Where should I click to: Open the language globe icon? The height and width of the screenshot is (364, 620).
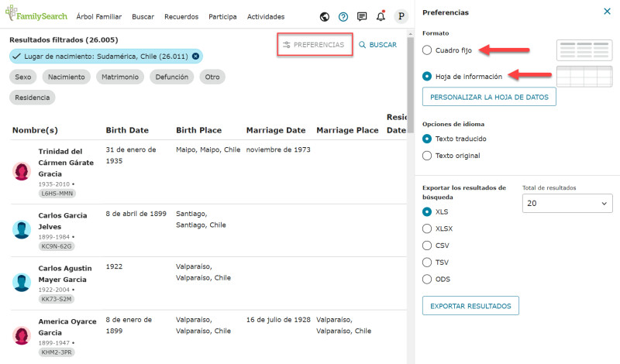(325, 16)
